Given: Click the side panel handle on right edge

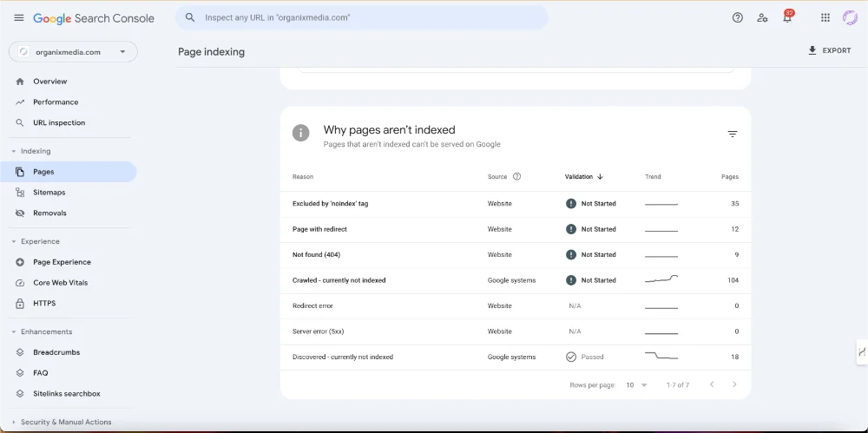Looking at the screenshot, I should click(862, 352).
